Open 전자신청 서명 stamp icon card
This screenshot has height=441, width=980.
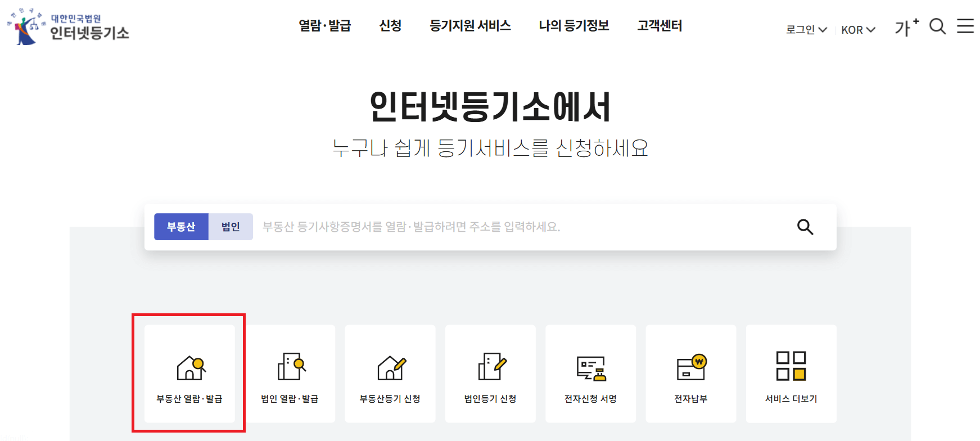590,373
